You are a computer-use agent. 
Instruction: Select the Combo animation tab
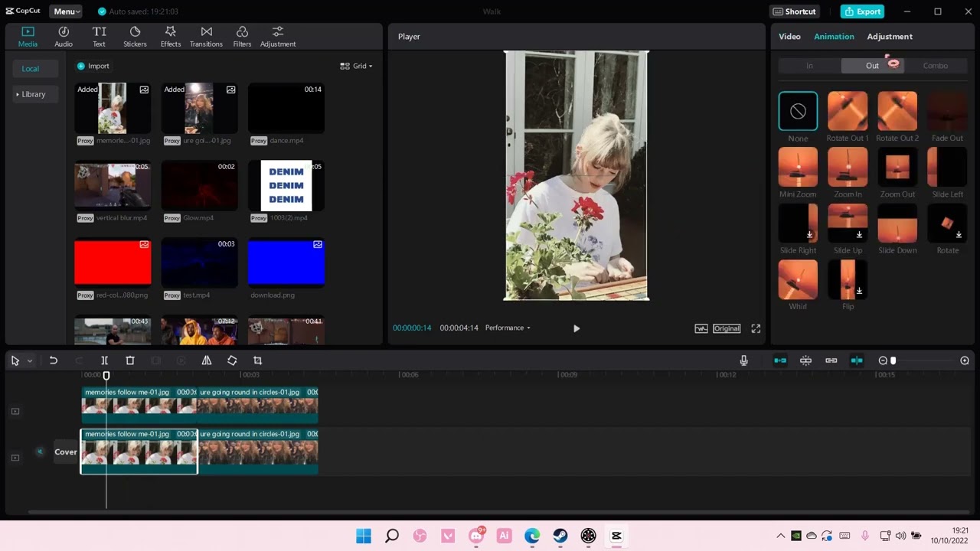click(935, 66)
